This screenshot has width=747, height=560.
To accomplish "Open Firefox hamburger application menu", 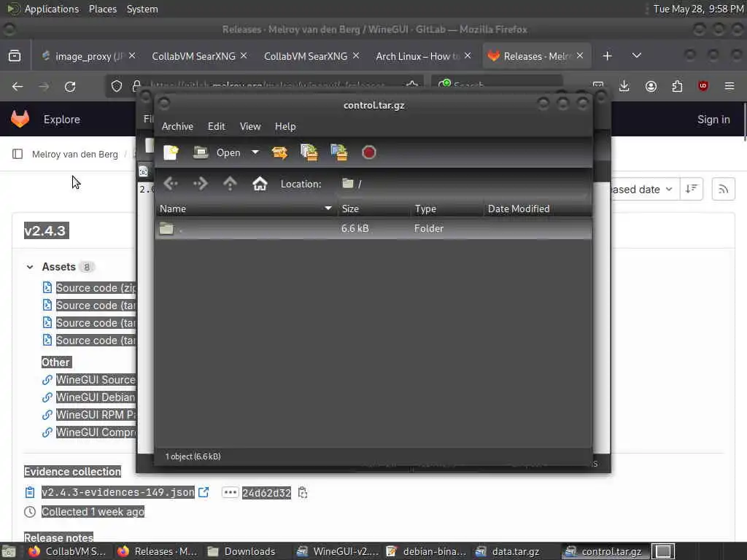I will [729, 86].
